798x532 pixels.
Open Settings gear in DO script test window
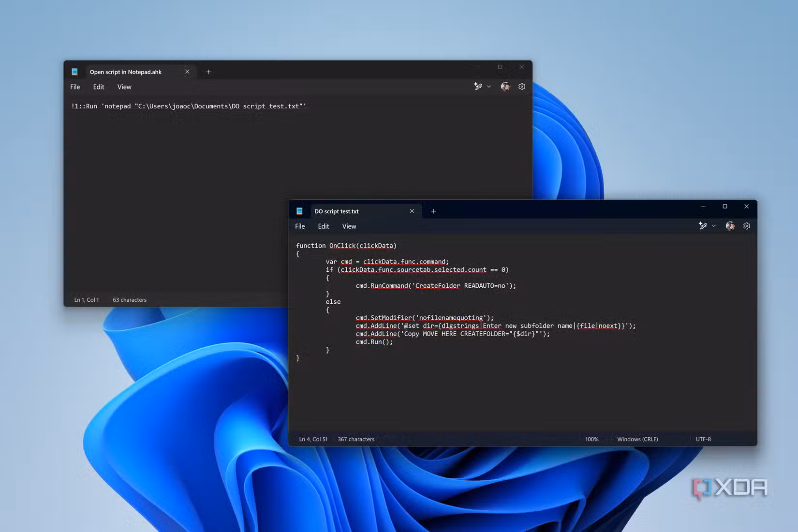[747, 226]
